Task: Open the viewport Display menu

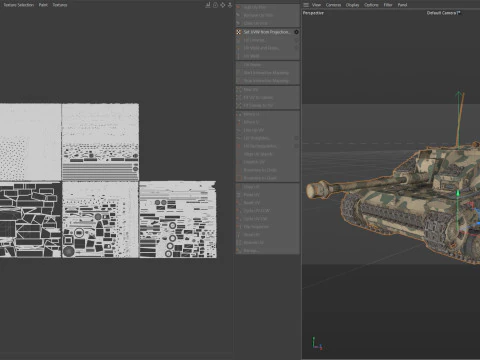Action: point(352,5)
